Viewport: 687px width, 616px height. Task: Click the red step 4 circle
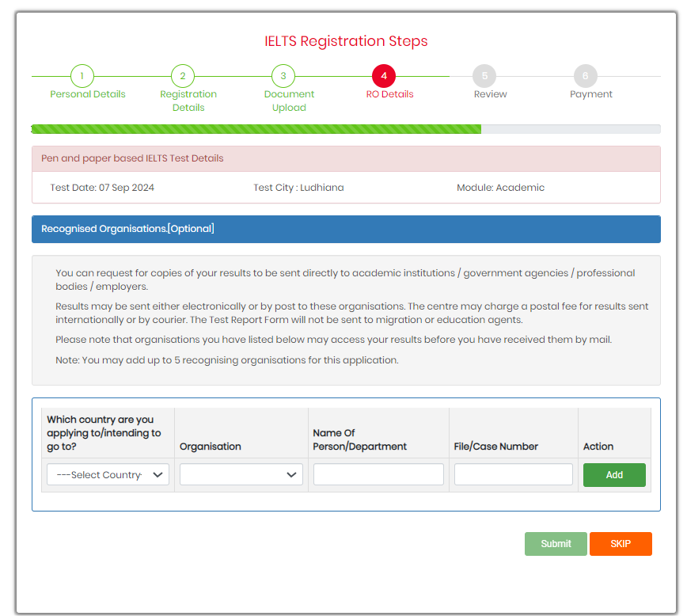384,76
